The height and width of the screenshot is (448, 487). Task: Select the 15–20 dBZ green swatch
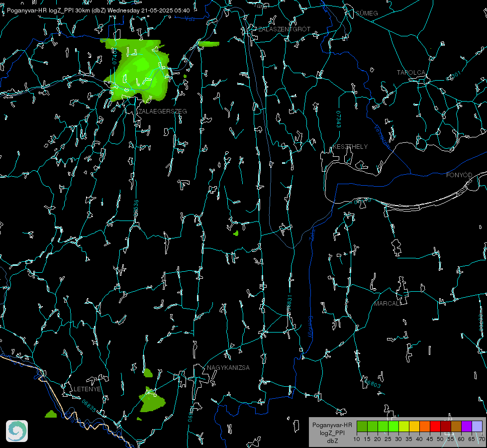click(x=373, y=426)
